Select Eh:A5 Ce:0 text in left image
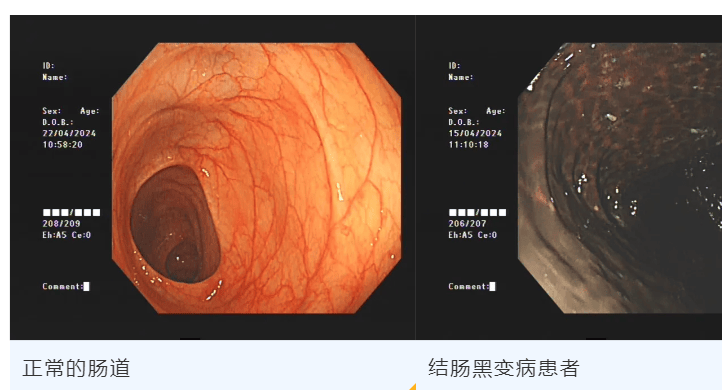The image size is (722, 390). tap(67, 235)
